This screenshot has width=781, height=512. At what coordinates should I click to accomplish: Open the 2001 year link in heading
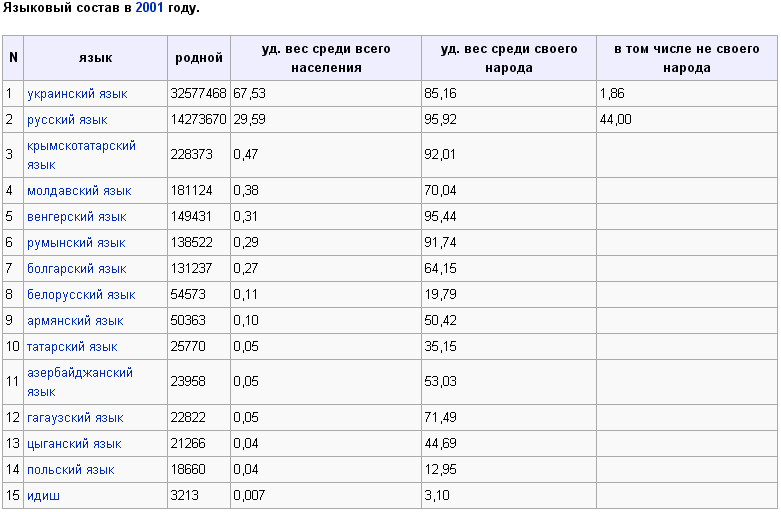[150, 8]
